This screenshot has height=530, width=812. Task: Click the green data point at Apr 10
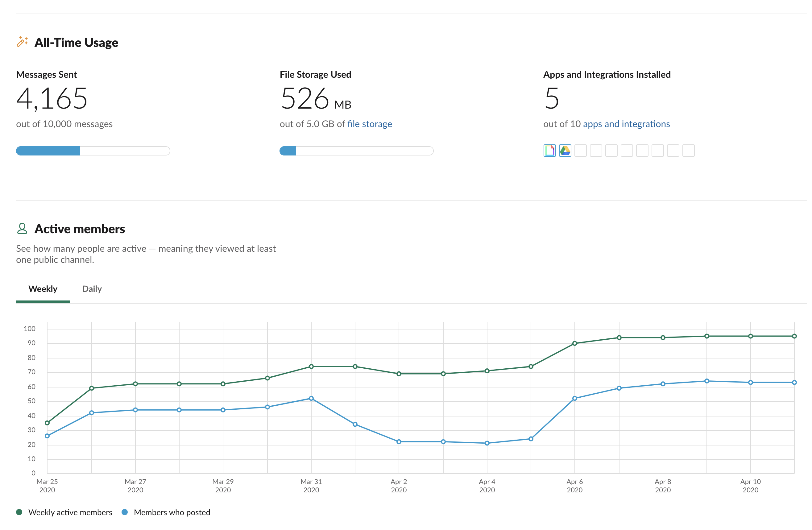[751, 336]
